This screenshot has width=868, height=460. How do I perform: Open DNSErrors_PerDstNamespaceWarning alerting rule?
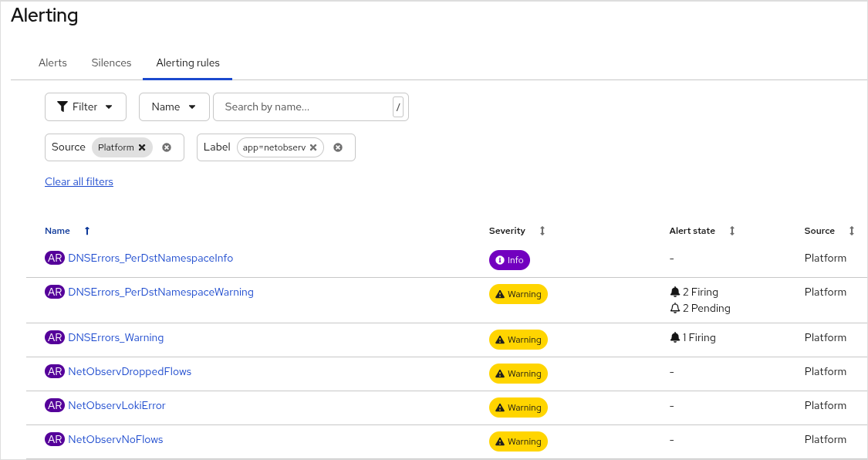160,292
